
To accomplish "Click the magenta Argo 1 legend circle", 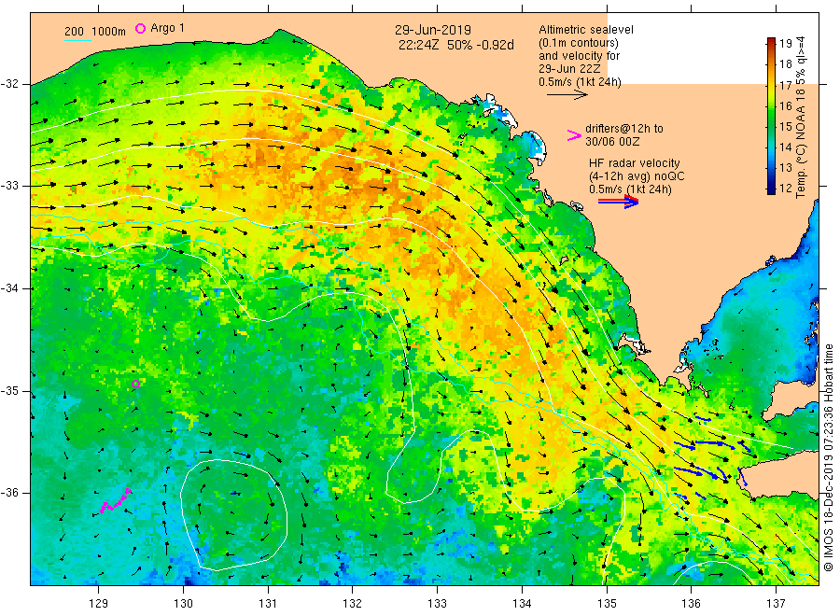I will (140, 28).
